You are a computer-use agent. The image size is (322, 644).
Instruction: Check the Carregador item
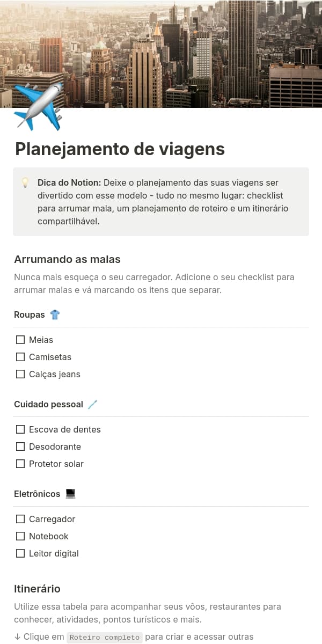[x=20, y=519]
